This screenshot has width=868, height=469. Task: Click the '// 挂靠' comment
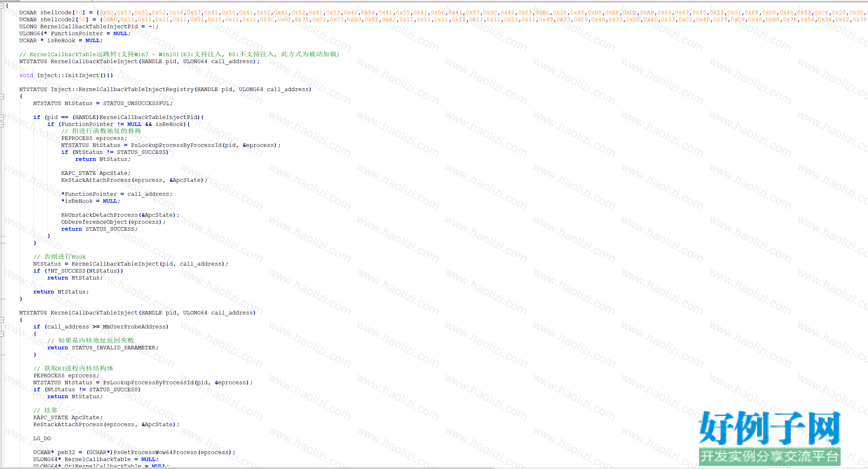[45, 410]
